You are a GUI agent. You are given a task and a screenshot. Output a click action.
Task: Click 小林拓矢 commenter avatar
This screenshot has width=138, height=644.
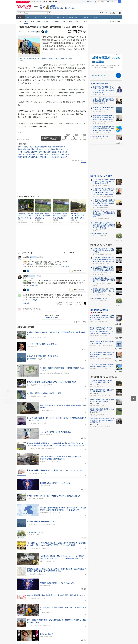pyautogui.click(x=20, y=258)
